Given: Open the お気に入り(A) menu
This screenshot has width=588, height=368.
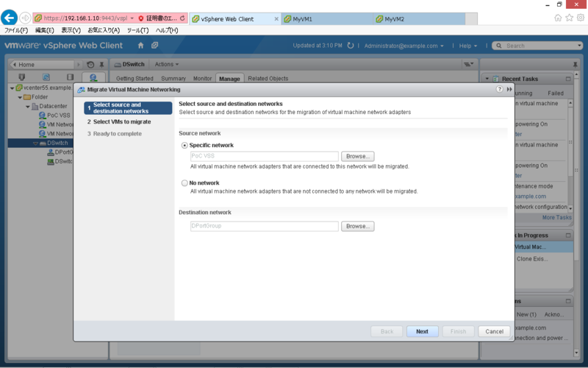Looking at the screenshot, I should point(104,30).
